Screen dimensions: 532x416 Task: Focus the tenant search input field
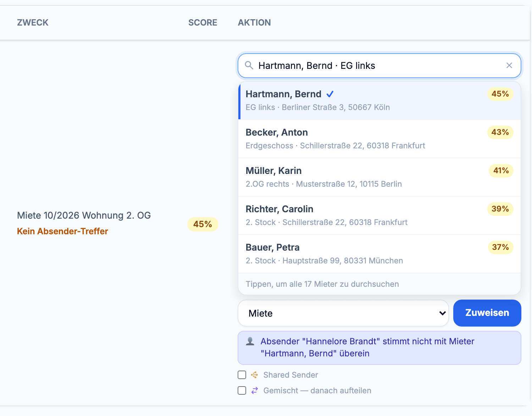[x=379, y=66]
